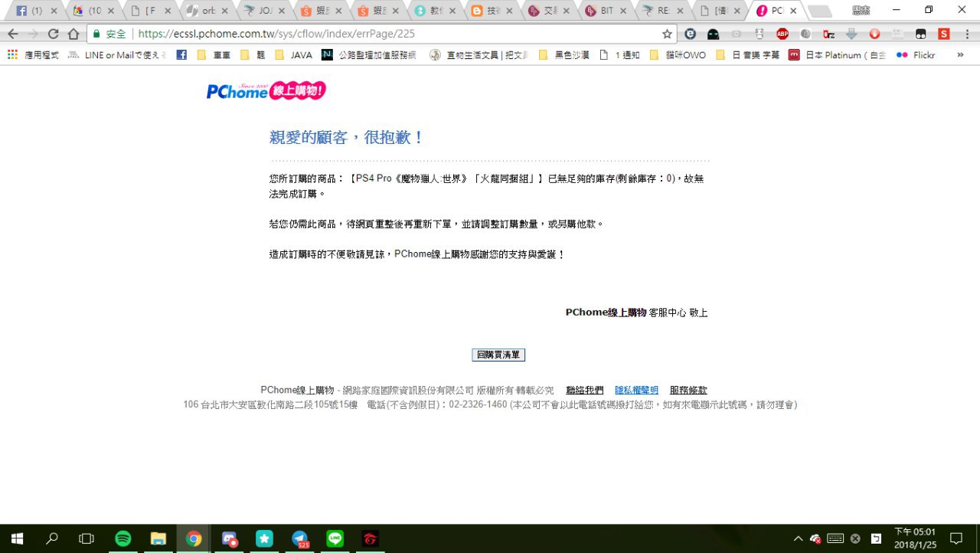Open the Chrome three-dot menu
The width and height of the screenshot is (980, 553).
[966, 34]
